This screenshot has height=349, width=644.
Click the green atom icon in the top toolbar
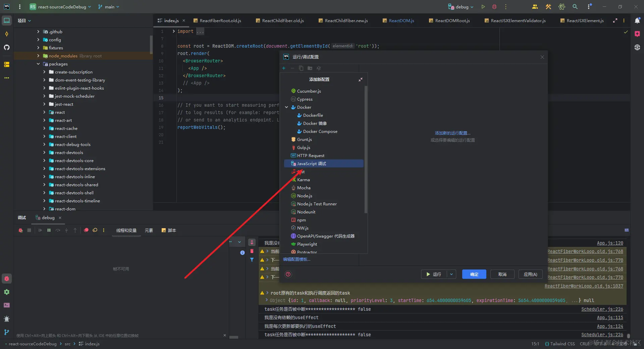click(x=562, y=7)
